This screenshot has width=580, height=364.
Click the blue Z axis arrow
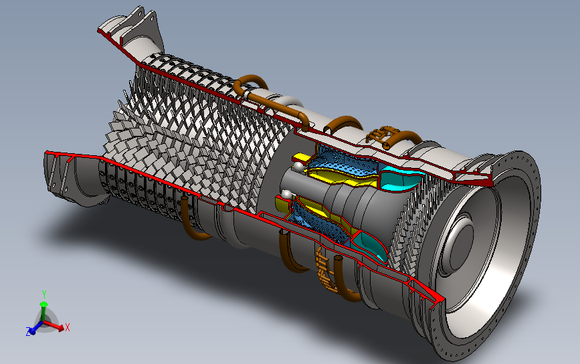coord(36,328)
